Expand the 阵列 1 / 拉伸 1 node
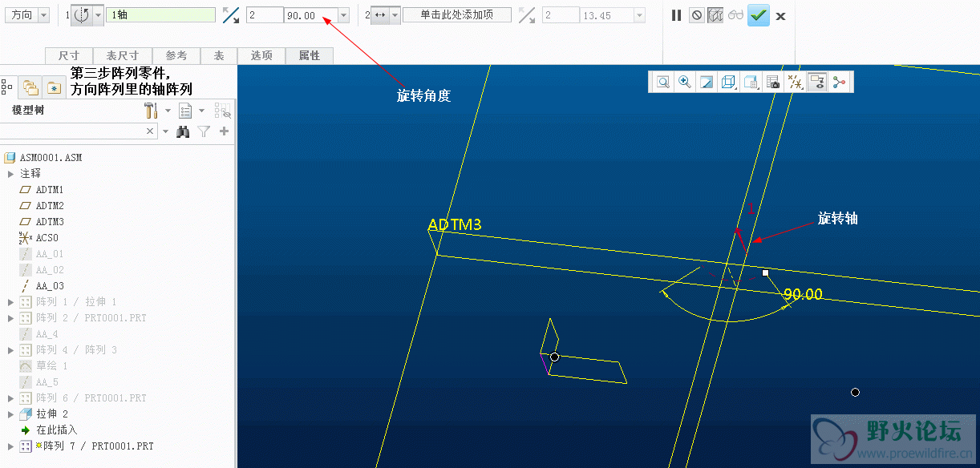Image resolution: width=980 pixels, height=468 pixels. (10, 302)
